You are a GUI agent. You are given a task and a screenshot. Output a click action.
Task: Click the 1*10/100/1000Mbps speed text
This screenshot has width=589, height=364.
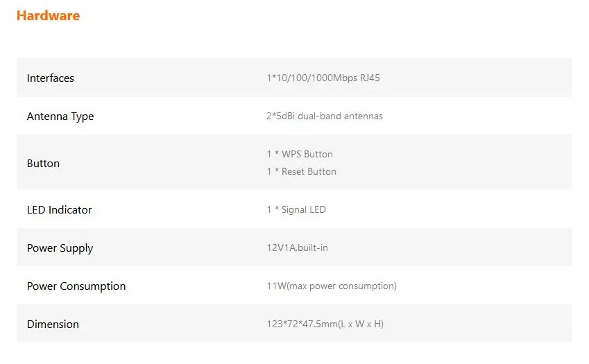click(311, 78)
